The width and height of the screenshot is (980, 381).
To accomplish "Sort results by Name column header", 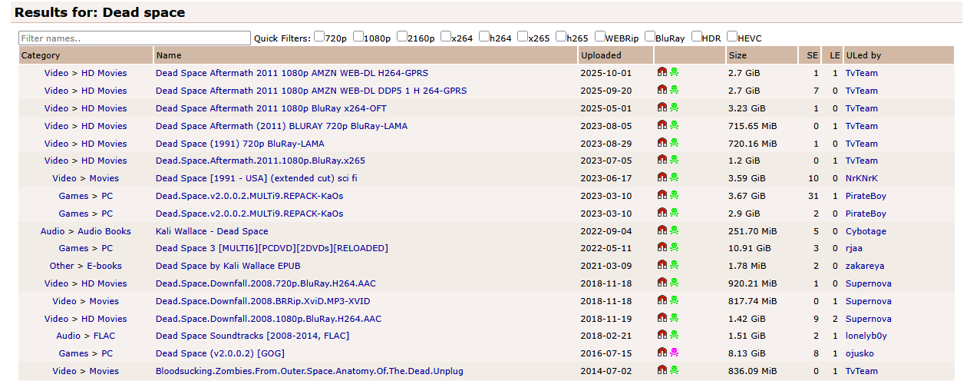I will (169, 55).
